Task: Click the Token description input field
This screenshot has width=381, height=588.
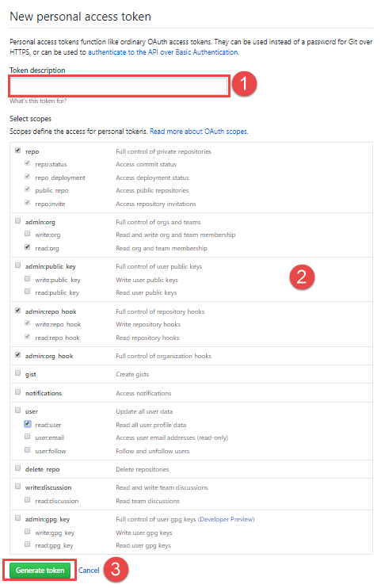Action: click(119, 86)
